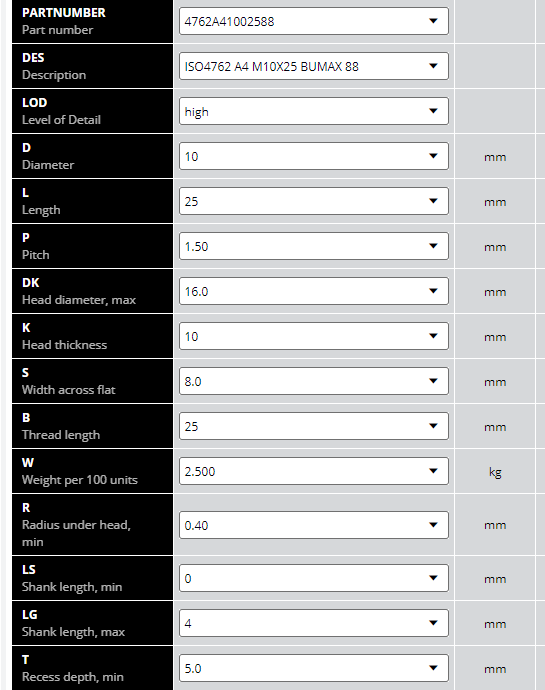545x690 pixels.
Task: Open Radius under head min dropdown
Action: [x=313, y=525]
